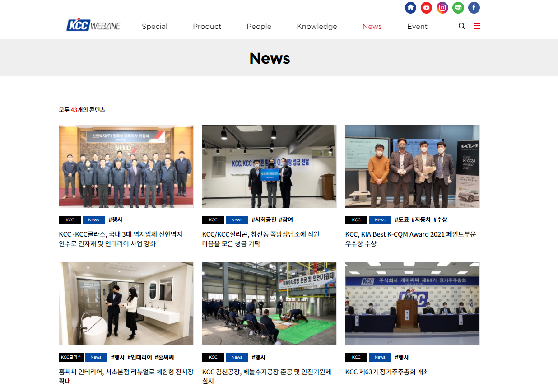The image size is (558, 392).
Task: Click KCC tag under 성금 article
Action: tap(213, 220)
